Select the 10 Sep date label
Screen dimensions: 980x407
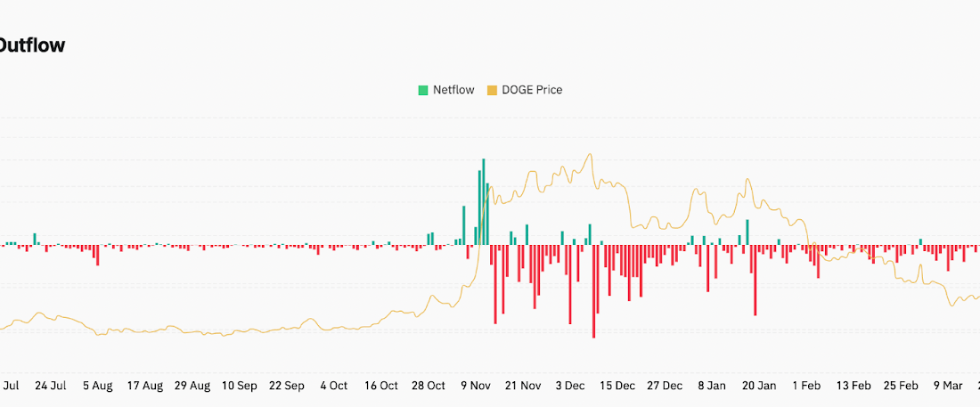pyautogui.click(x=240, y=386)
